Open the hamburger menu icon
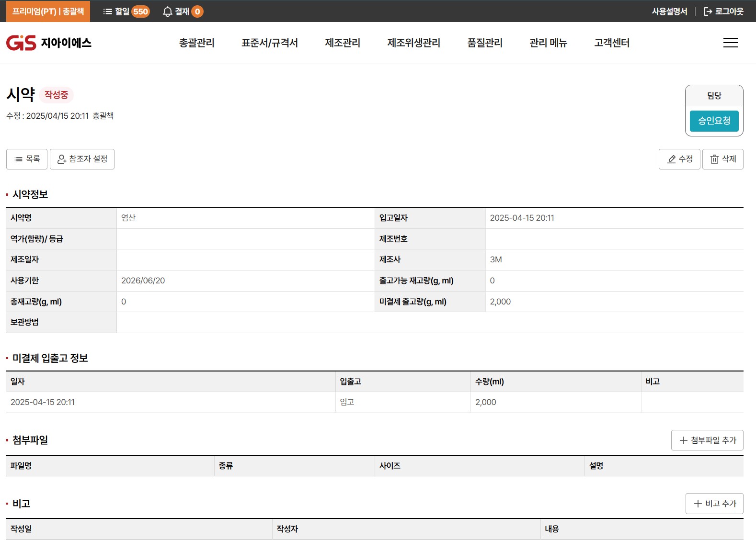Viewport: 756px width, 551px height. tap(730, 43)
